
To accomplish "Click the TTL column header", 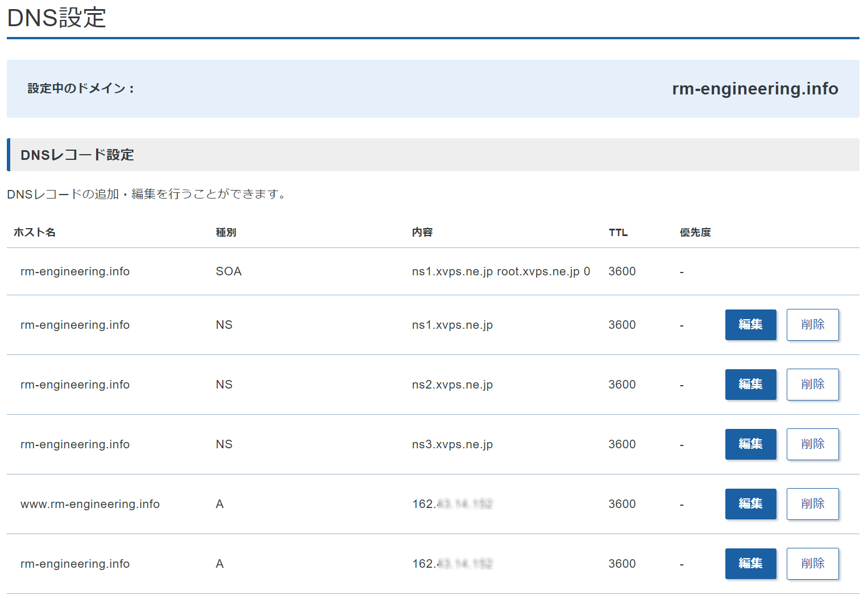I will point(618,232).
